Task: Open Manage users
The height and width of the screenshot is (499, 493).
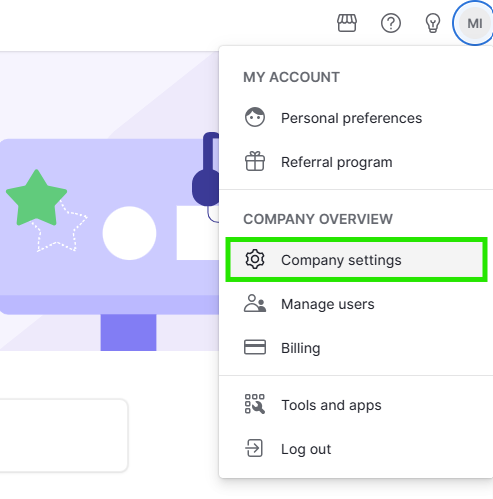Action: click(x=356, y=304)
